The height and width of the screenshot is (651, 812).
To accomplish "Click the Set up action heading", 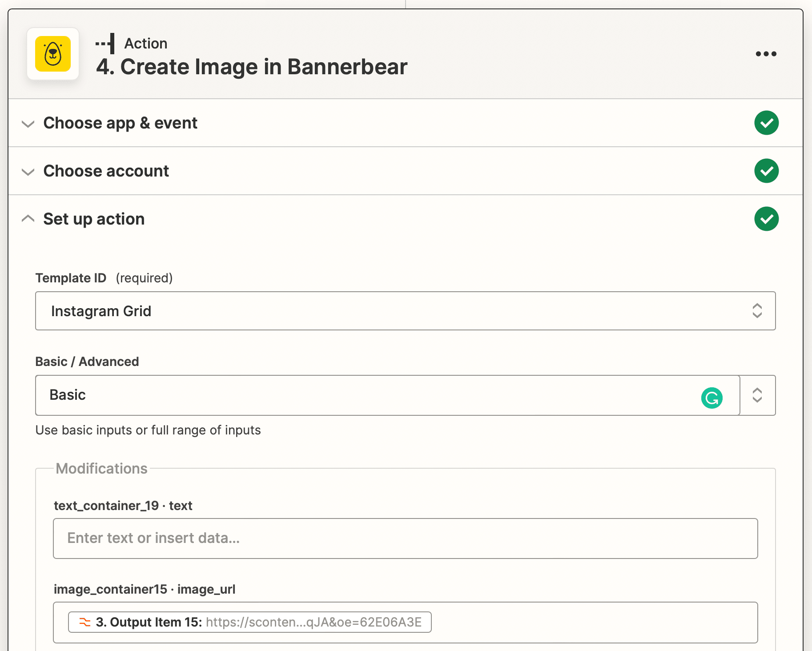I will pos(93,218).
